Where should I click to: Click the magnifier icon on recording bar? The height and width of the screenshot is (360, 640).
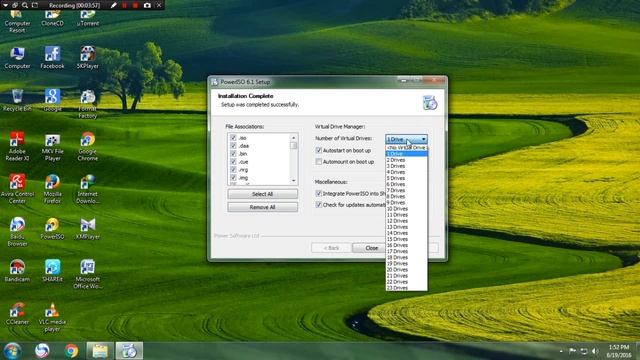[25, 5]
